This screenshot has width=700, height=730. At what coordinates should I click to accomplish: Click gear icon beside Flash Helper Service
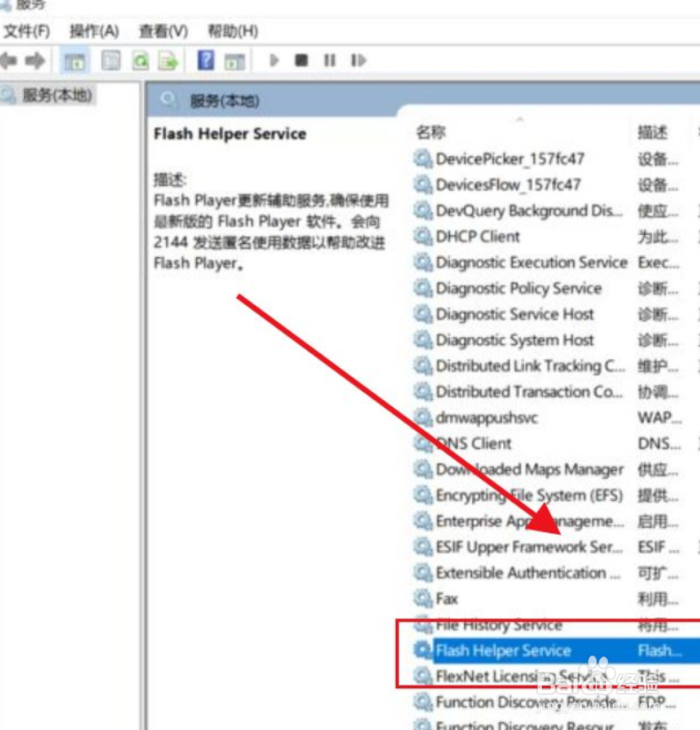pyautogui.click(x=423, y=650)
